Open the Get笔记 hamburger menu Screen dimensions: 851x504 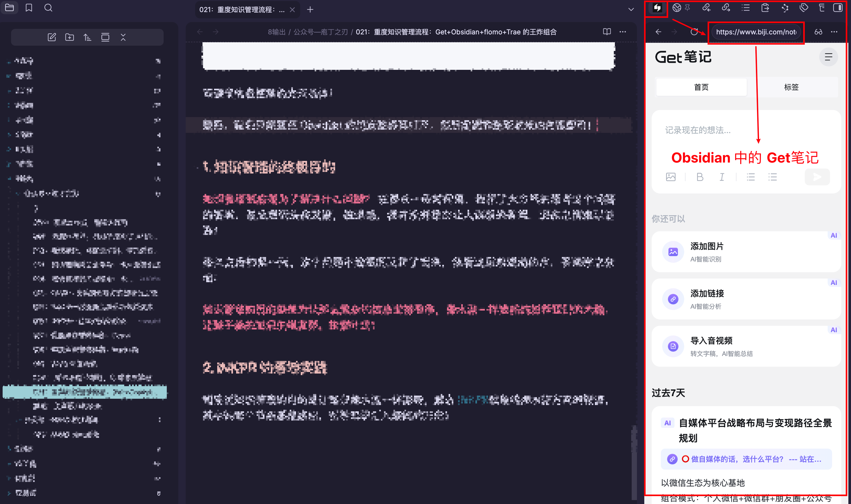pos(828,57)
